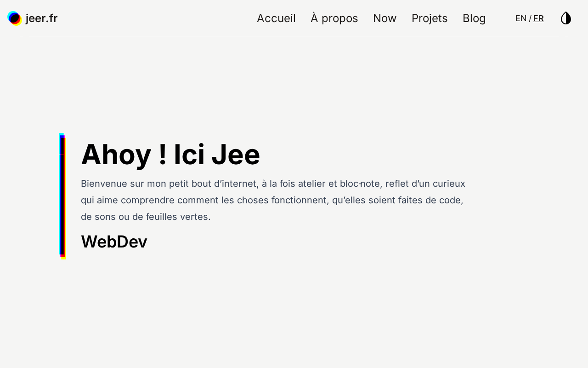
Task: Click the multicolored vertical bar beside the heading
Action: [62, 195]
